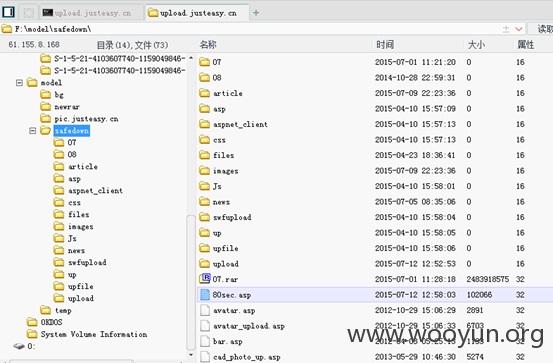Image resolution: width=553 pixels, height=363 pixels.
Task: Click the 目录(14),文件(73) count label
Action: coord(132,45)
